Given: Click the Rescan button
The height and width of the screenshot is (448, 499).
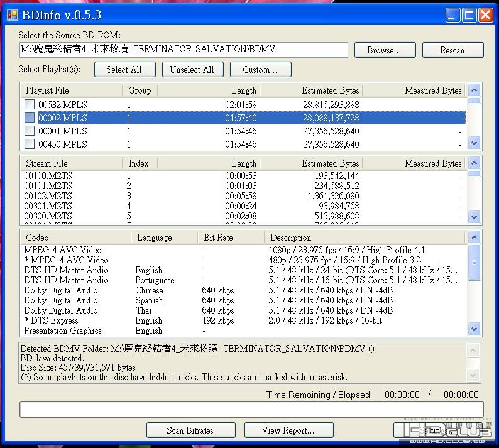Looking at the screenshot, I should (452, 50).
